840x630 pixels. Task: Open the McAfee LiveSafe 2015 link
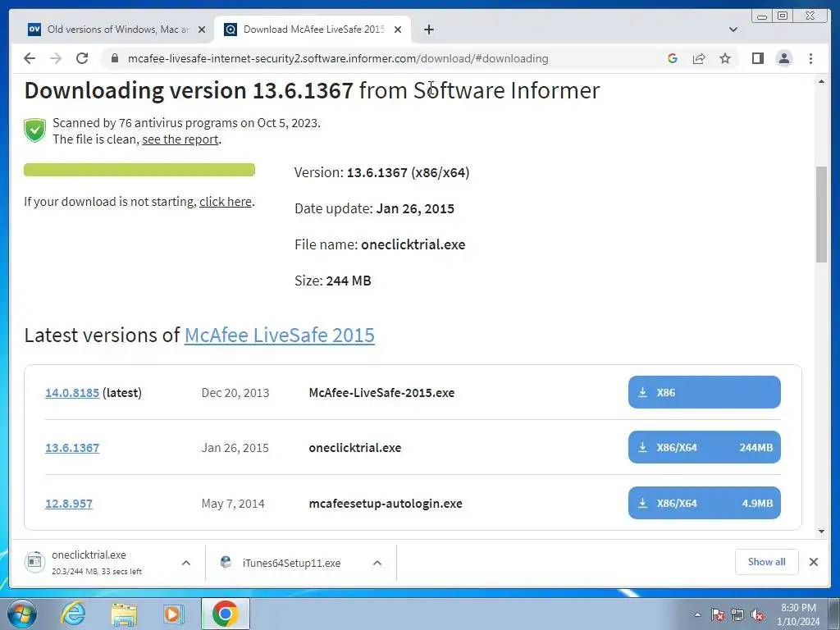click(x=280, y=336)
